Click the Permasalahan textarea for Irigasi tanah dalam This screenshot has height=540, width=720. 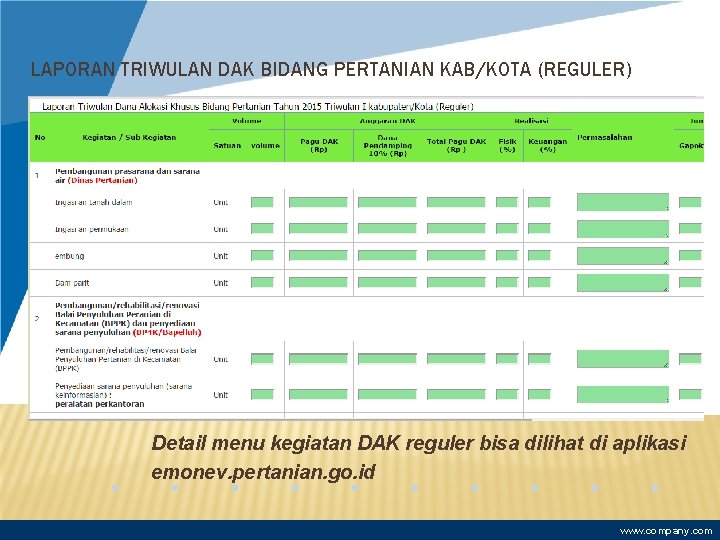[x=623, y=202]
